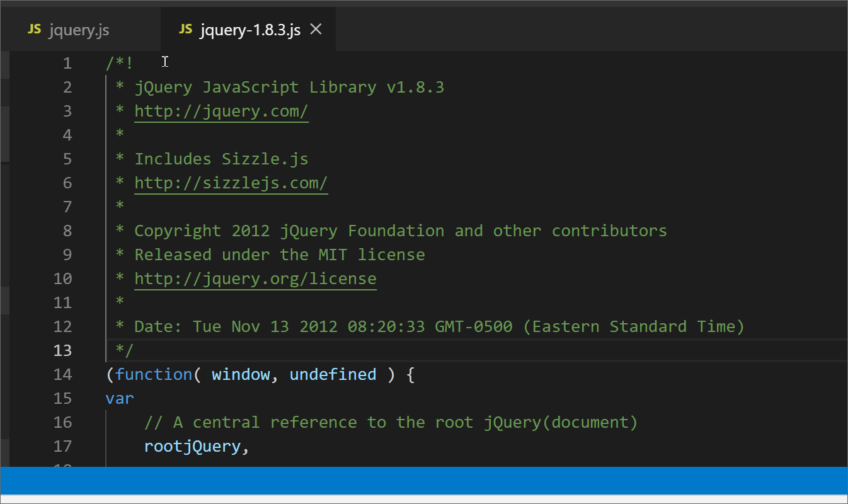Click the 'var' keyword on line 15

pyautogui.click(x=120, y=398)
